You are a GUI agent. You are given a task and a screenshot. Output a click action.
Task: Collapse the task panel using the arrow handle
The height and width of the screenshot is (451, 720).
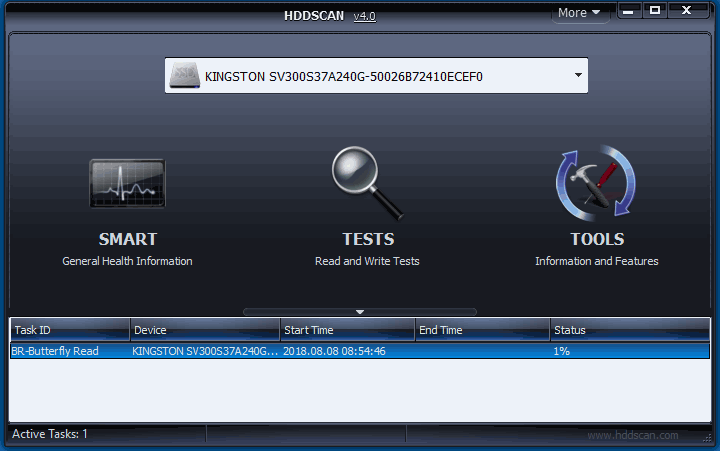point(360,312)
